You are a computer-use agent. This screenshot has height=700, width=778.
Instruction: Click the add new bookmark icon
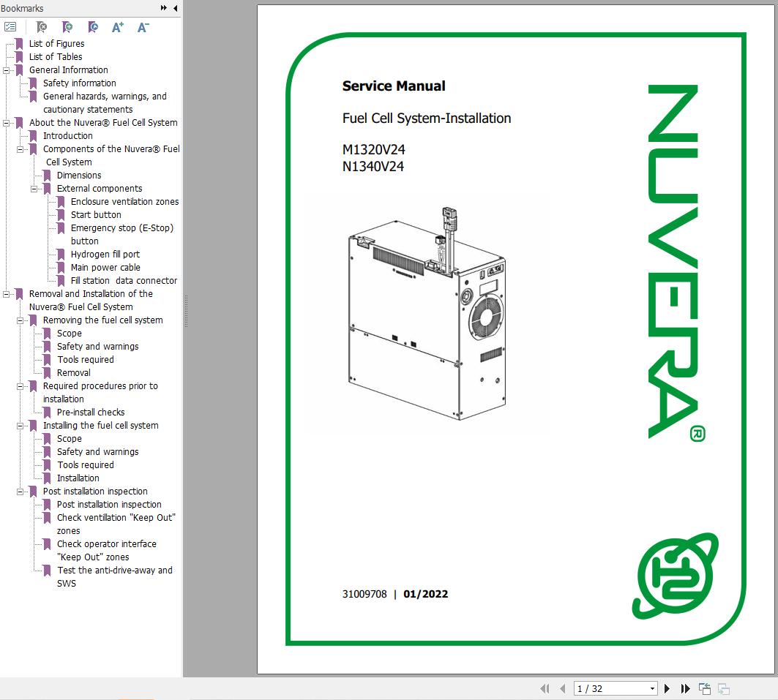pos(67,27)
